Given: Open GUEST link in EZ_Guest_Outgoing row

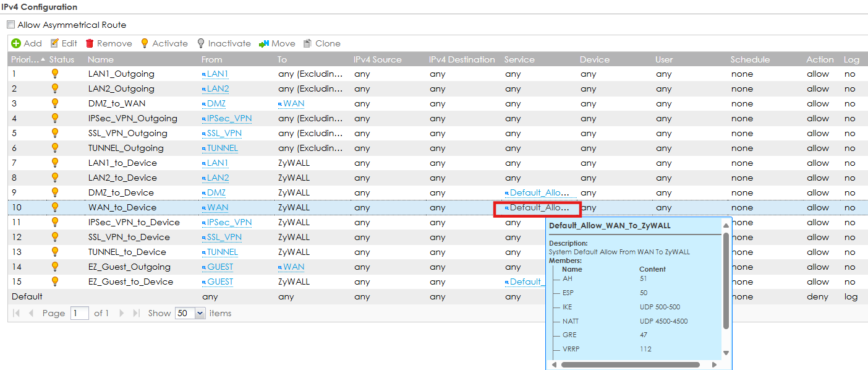Looking at the screenshot, I should click(x=218, y=267).
